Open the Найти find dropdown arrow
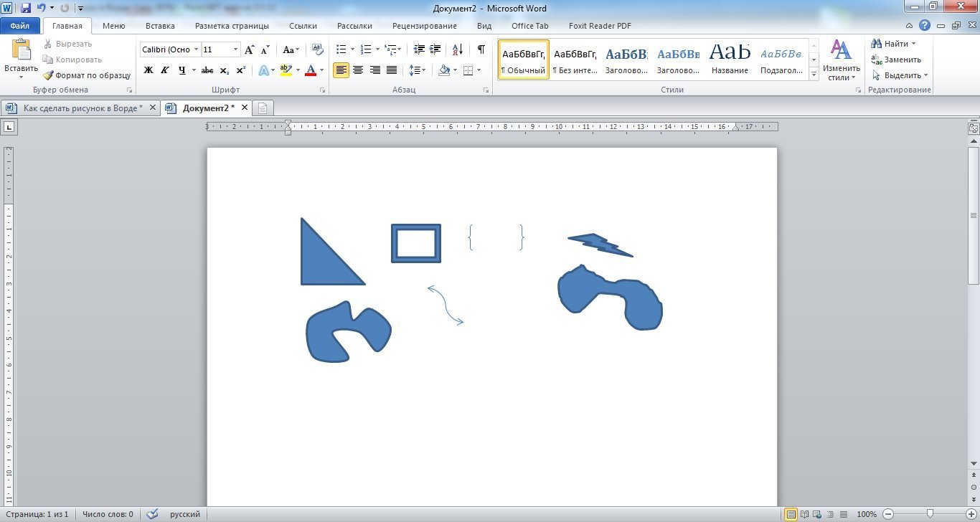Image resolution: width=980 pixels, height=522 pixels. pos(913,44)
